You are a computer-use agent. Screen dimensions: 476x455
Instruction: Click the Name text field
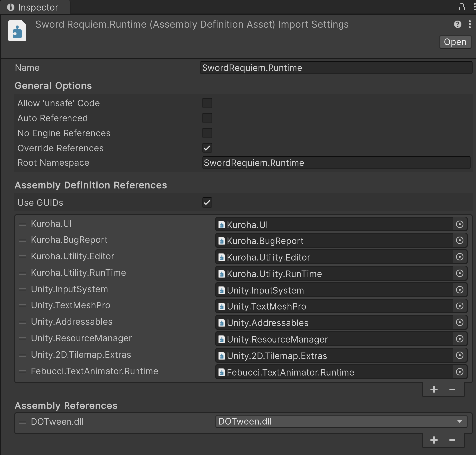click(x=336, y=68)
